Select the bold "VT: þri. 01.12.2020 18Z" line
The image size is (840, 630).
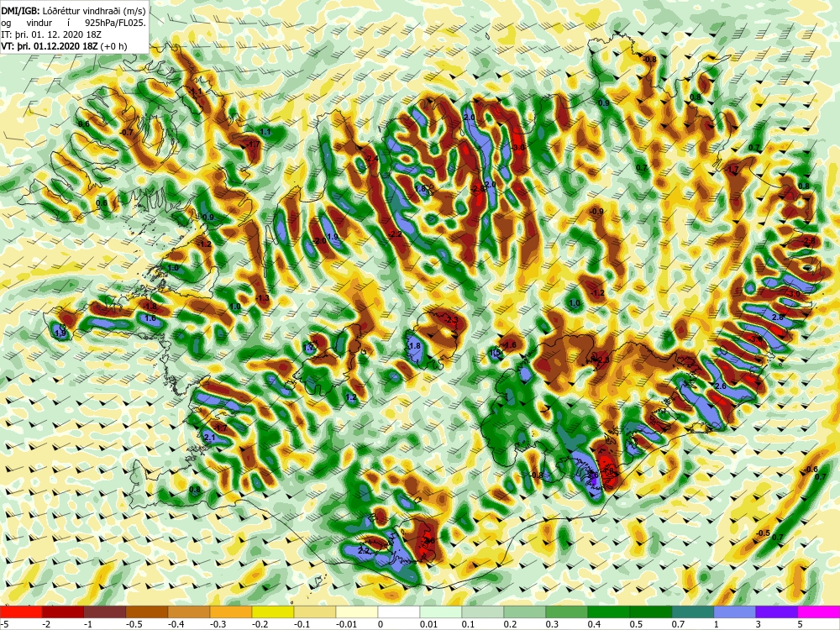[50, 46]
